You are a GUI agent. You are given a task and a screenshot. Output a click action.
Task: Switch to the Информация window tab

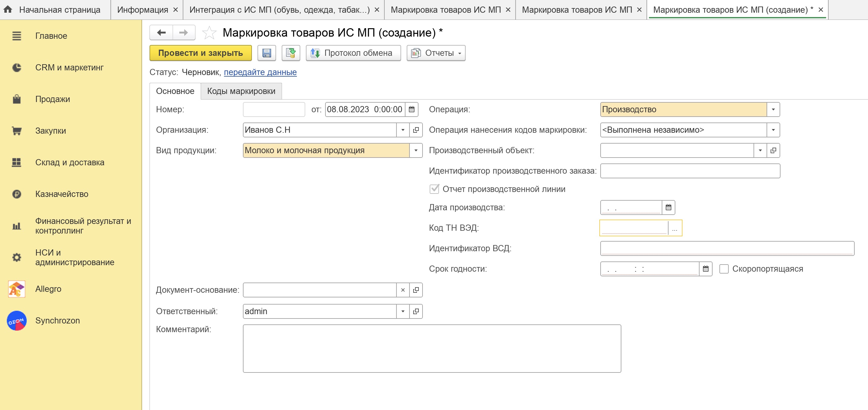pos(142,10)
